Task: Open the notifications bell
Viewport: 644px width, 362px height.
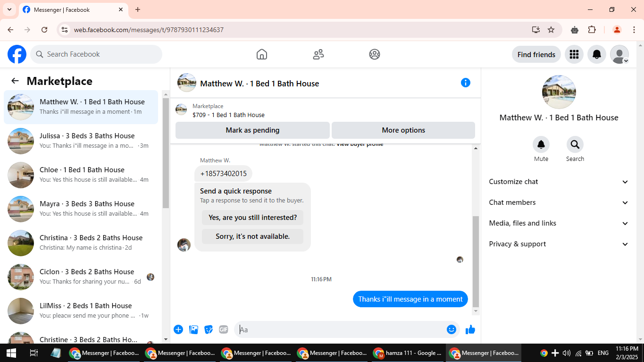Action: 597,54
